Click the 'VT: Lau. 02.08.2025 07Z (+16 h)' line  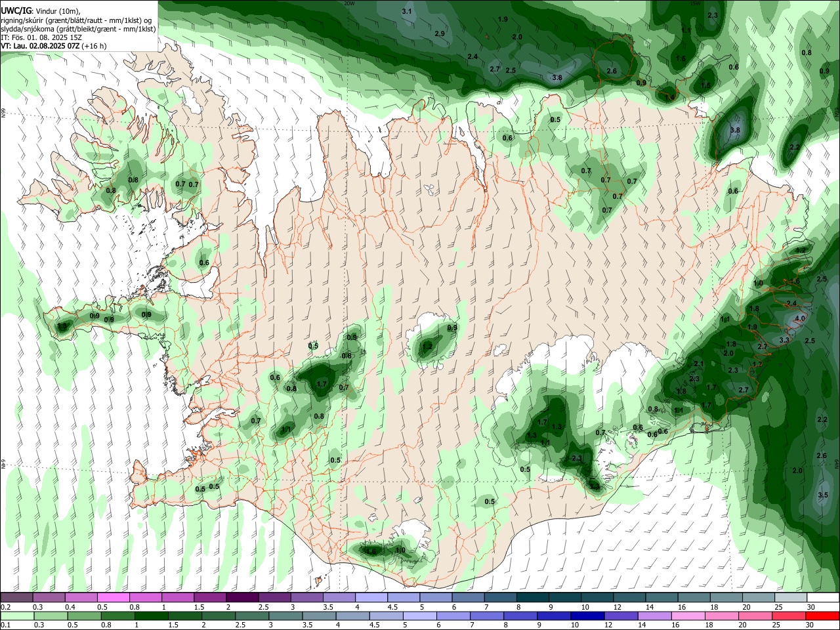tap(54, 46)
